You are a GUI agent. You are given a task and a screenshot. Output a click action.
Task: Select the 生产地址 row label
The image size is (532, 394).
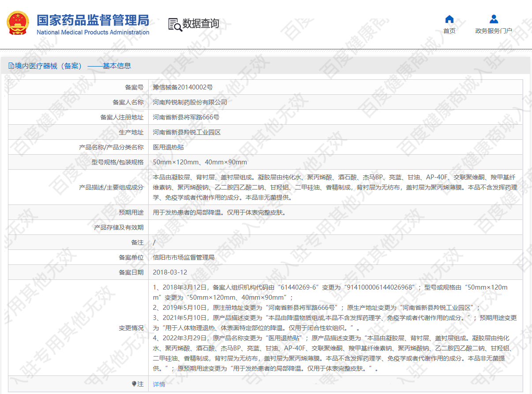[x=131, y=132]
